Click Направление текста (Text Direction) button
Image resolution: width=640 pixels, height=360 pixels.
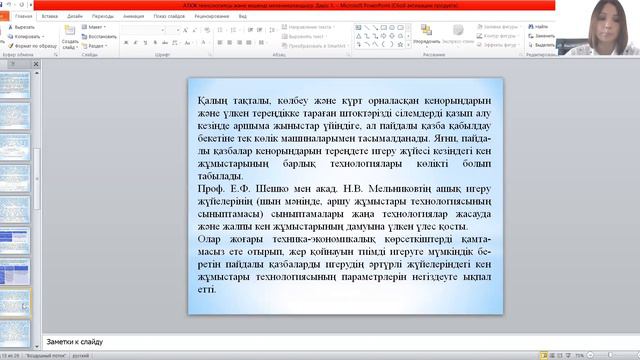309,27
